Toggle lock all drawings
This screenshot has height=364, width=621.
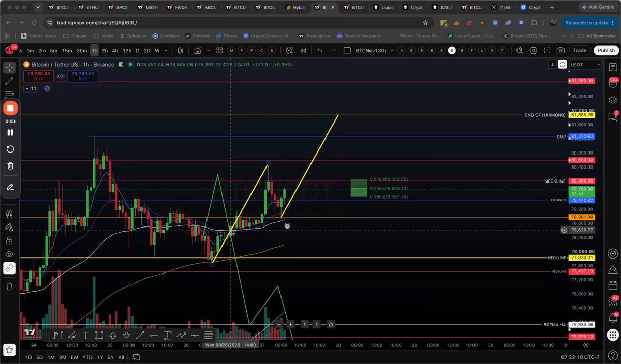(10, 240)
